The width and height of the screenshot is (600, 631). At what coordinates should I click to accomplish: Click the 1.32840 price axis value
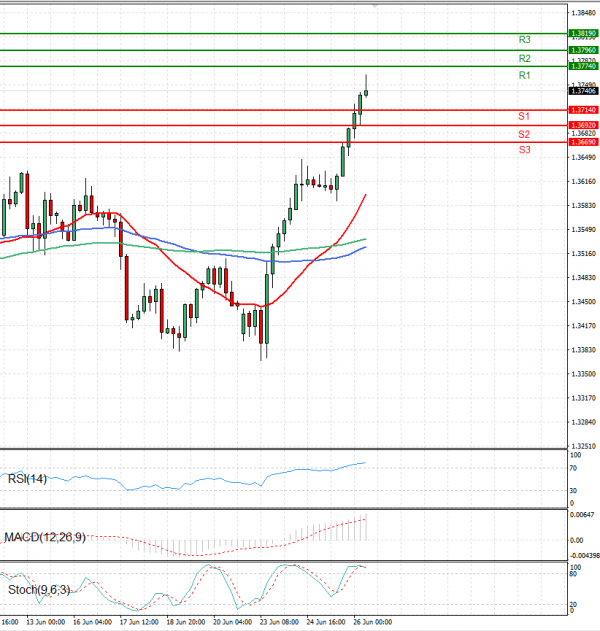[584, 422]
